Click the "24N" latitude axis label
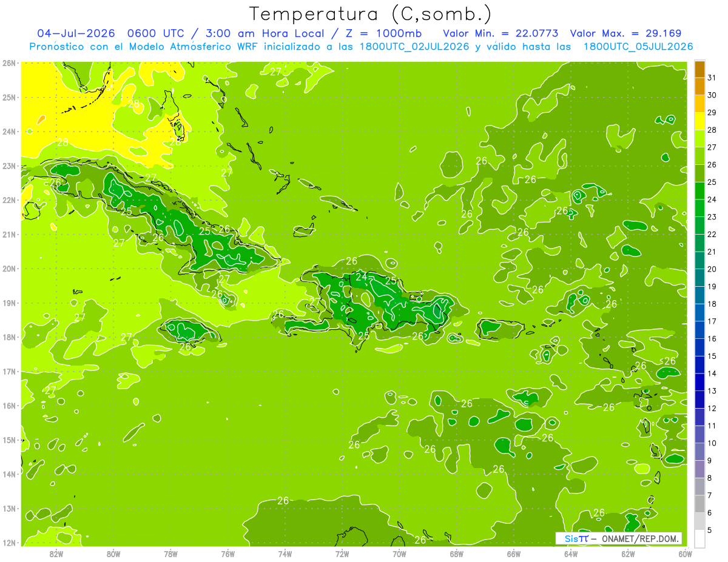Screen dimensions: 728x562 pos(9,132)
